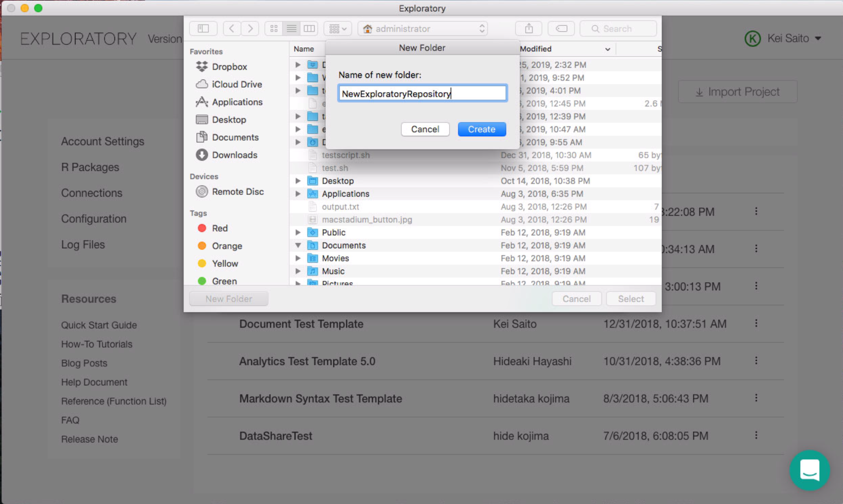Select Remote Disc under Devices
Screen dimensions: 843x504
coord(230,191)
